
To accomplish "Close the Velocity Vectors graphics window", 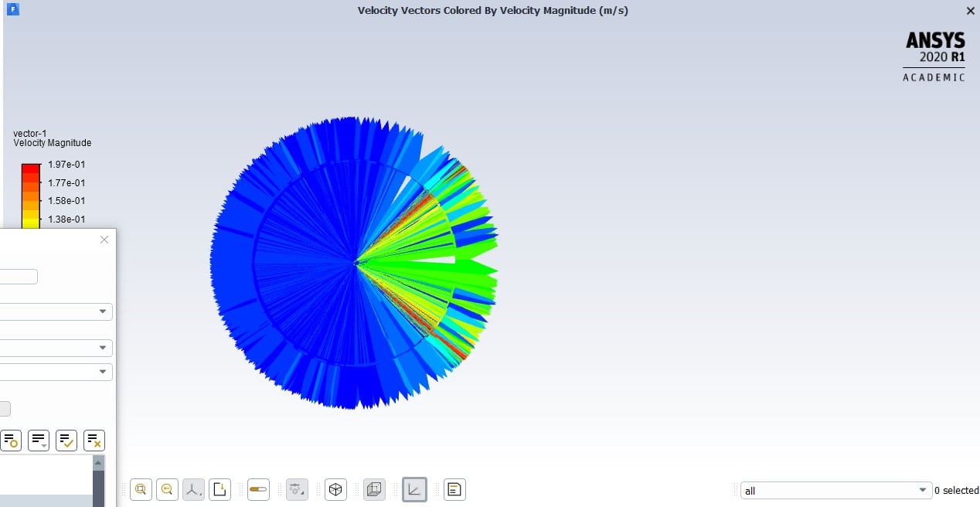I will [x=971, y=11].
